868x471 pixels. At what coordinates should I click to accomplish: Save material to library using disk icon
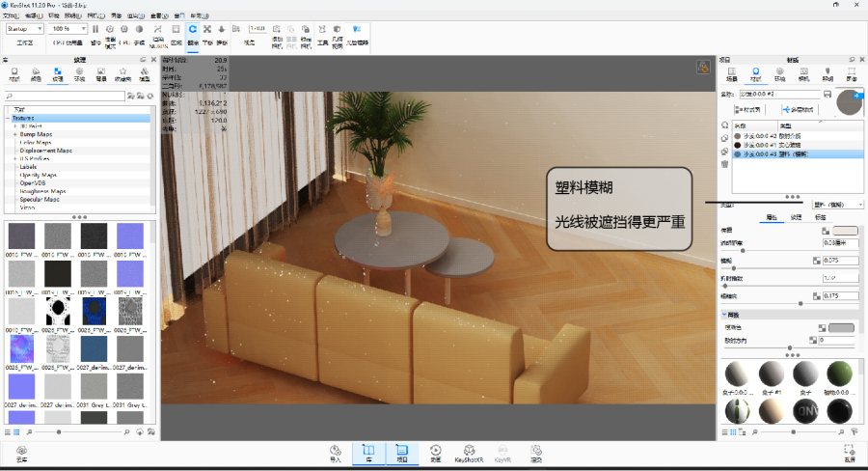(x=827, y=94)
